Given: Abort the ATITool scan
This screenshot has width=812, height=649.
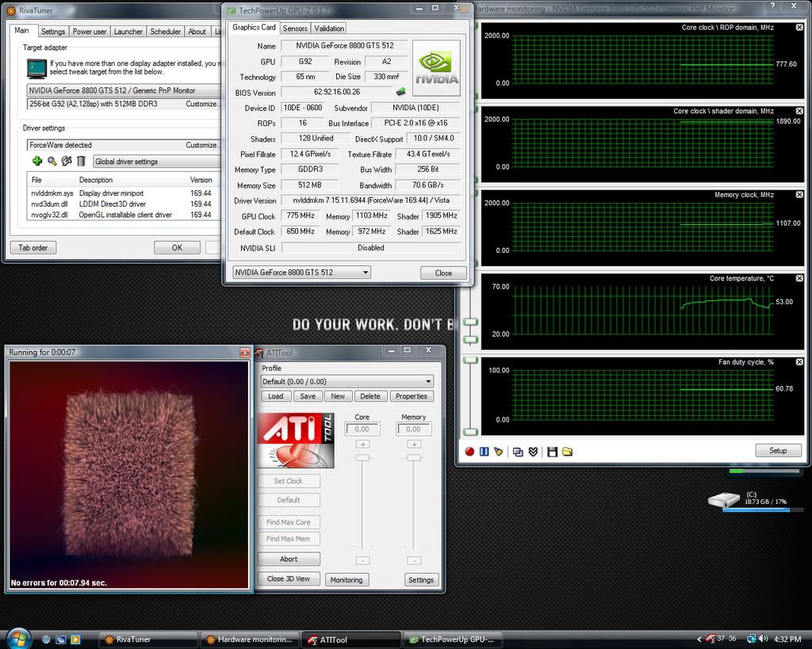Looking at the screenshot, I should pyautogui.click(x=289, y=559).
